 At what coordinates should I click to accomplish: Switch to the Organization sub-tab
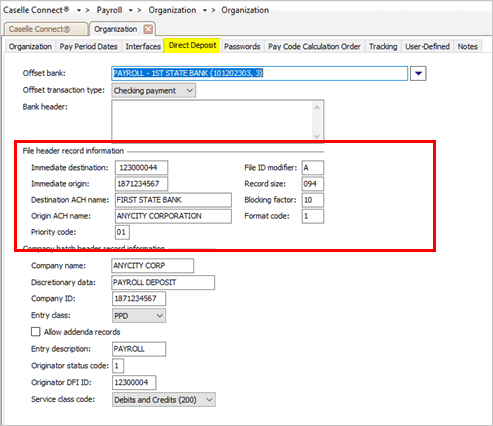(30, 46)
